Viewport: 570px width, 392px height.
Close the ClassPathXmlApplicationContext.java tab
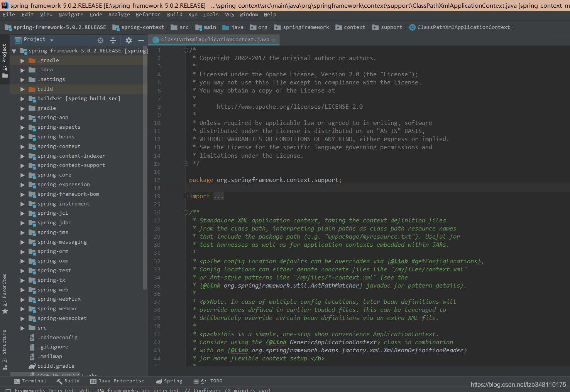click(274, 40)
